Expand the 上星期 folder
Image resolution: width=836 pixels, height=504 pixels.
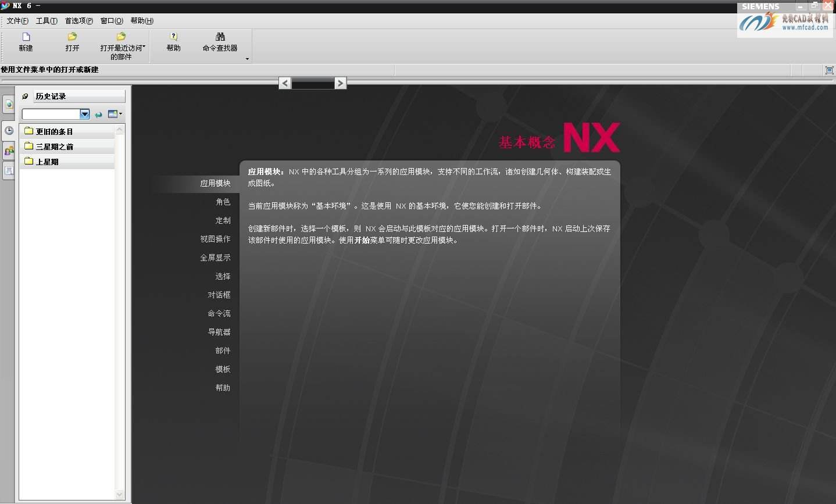point(67,162)
